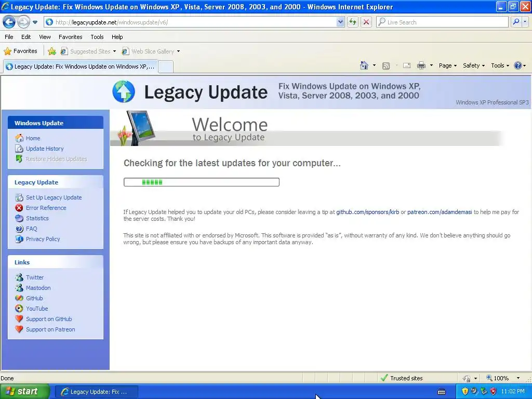Click the update check progress bar

pos(202,182)
